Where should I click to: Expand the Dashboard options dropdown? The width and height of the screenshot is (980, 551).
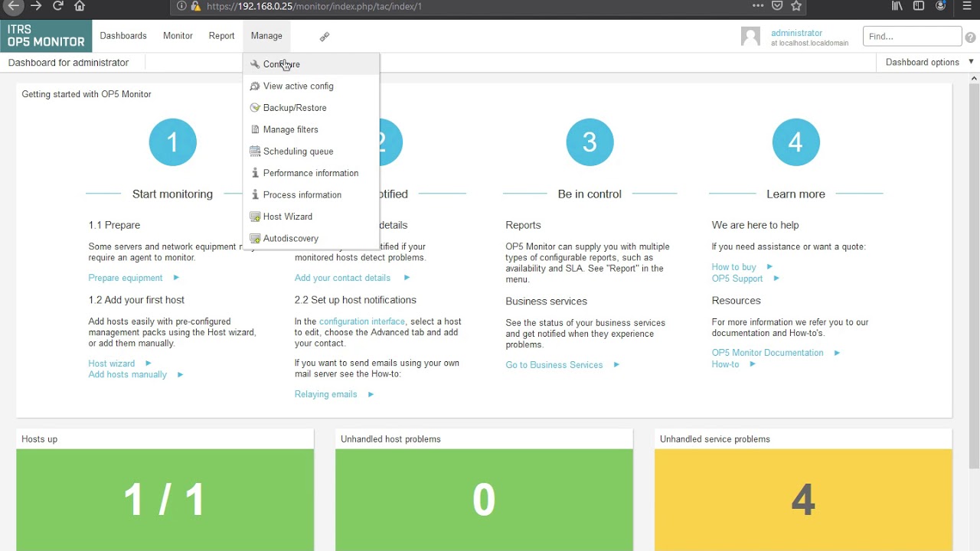tap(929, 62)
